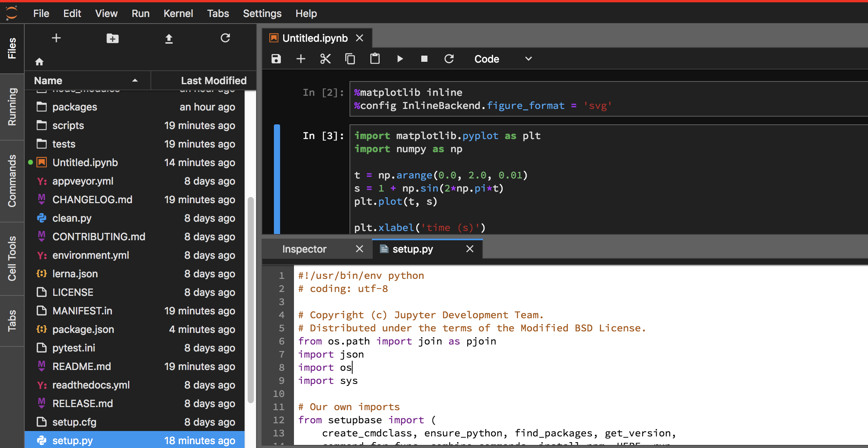Image resolution: width=868 pixels, height=448 pixels.
Task: Open the Kernel menu
Action: pos(178,13)
